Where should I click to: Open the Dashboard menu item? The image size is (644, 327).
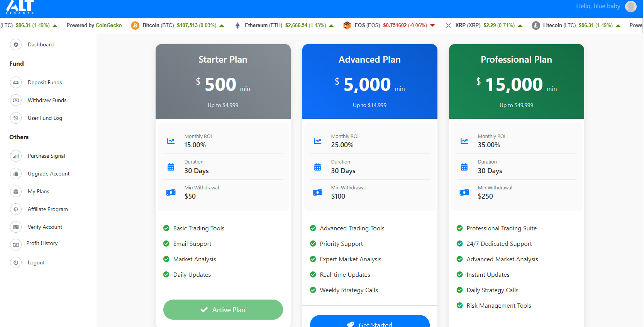coord(41,45)
